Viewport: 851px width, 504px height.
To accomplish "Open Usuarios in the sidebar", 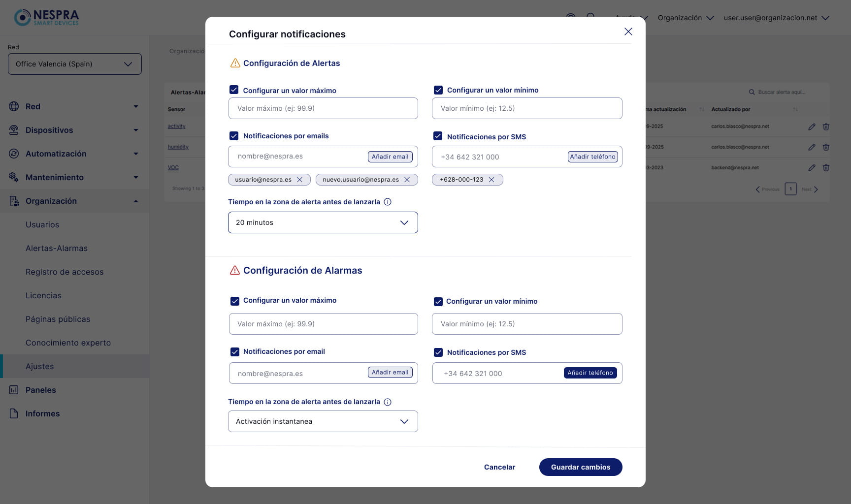I will pyautogui.click(x=42, y=224).
